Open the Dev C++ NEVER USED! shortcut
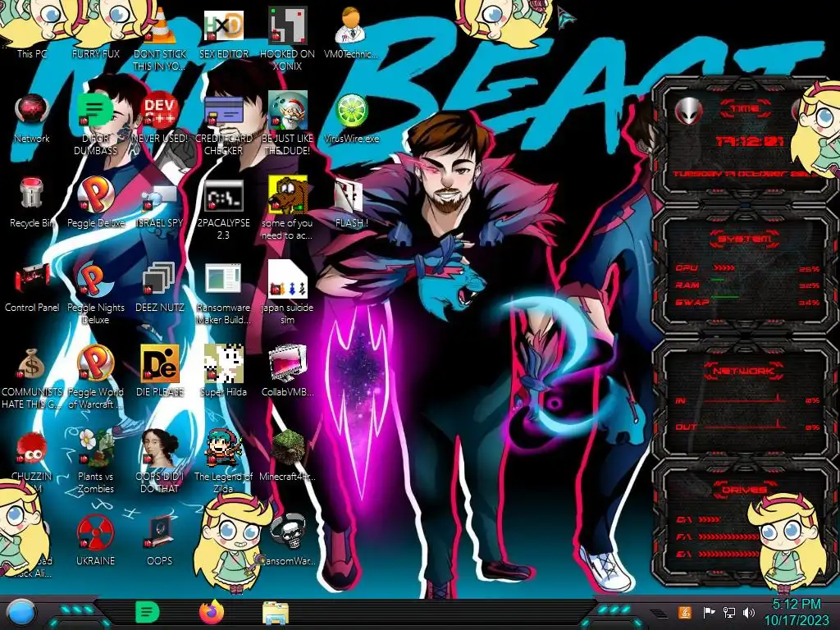 coord(160,118)
